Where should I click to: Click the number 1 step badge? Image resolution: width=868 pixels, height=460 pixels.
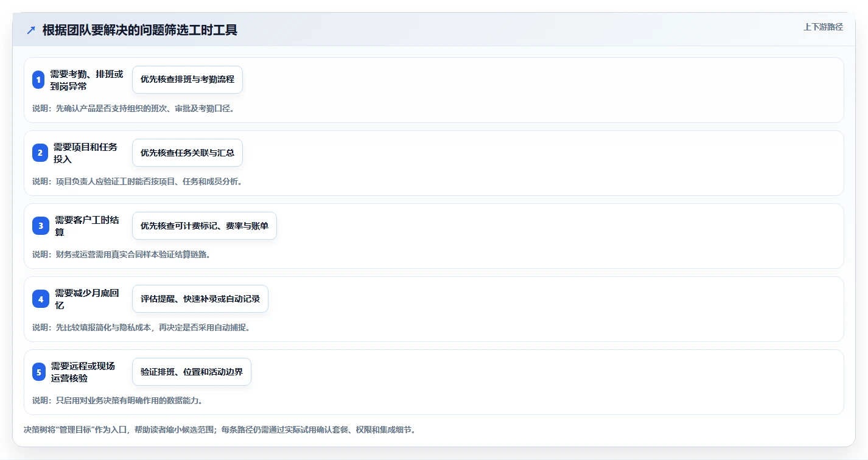(39, 80)
